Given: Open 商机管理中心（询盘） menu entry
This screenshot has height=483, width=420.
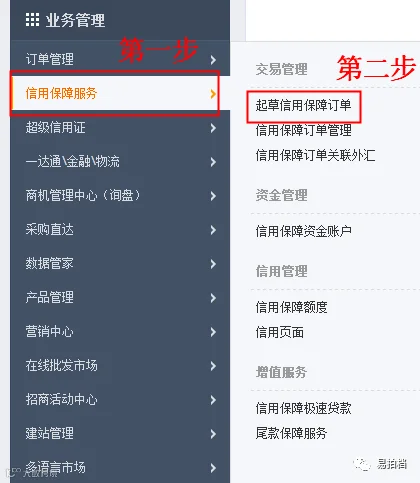Looking at the screenshot, I should tap(120, 196).
